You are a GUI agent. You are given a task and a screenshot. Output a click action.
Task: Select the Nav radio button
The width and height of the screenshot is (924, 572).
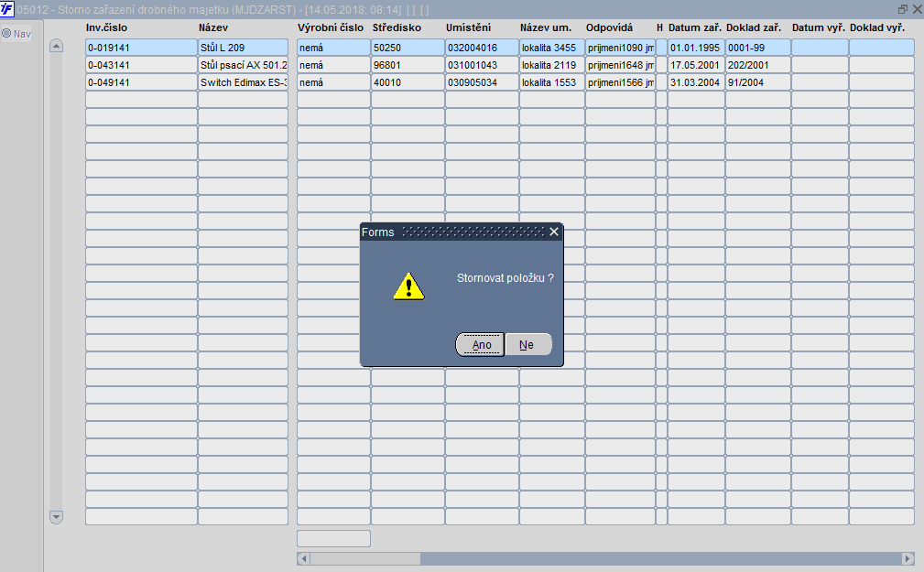7,34
